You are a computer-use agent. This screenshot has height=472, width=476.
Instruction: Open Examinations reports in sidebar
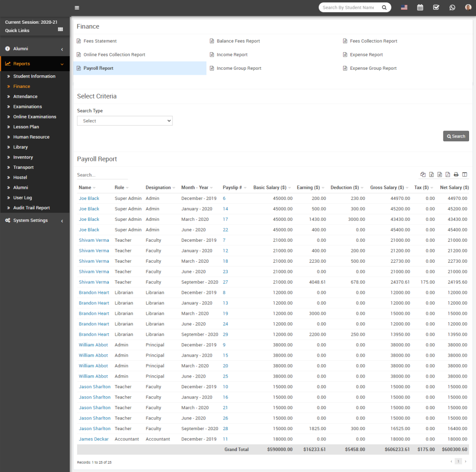pos(27,106)
